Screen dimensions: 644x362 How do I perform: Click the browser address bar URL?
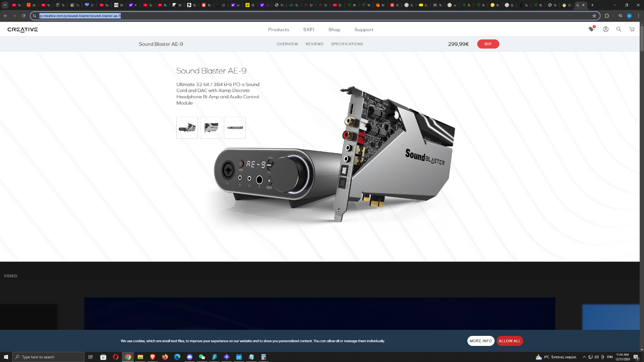pos(80,16)
